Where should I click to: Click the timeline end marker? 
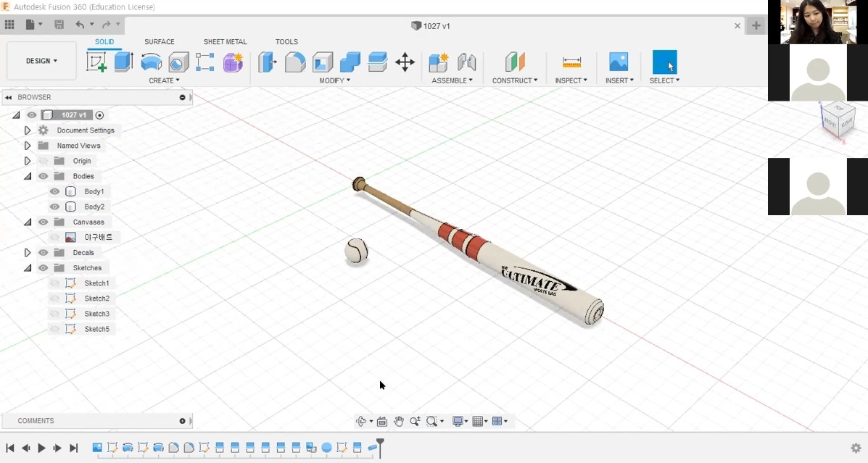point(380,447)
